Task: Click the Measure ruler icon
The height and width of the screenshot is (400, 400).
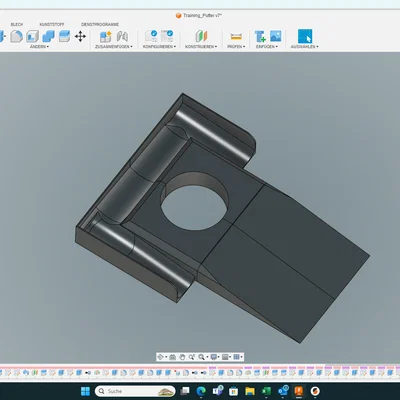Action: [236, 36]
